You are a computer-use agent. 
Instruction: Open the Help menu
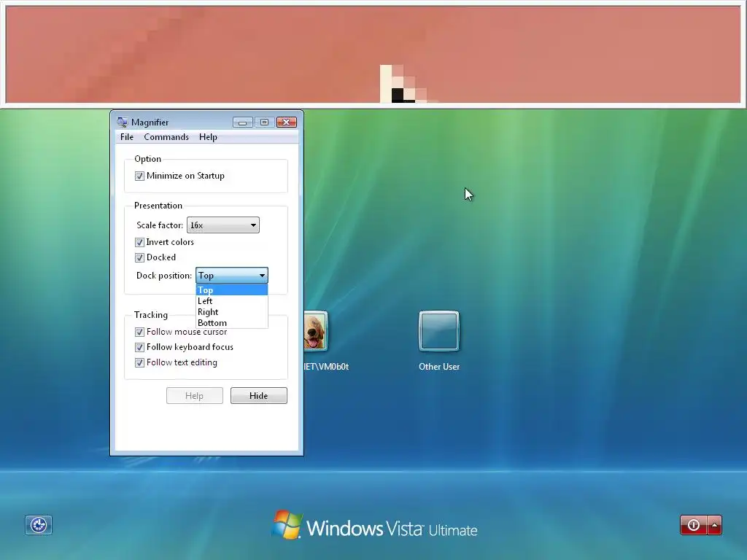[208, 137]
